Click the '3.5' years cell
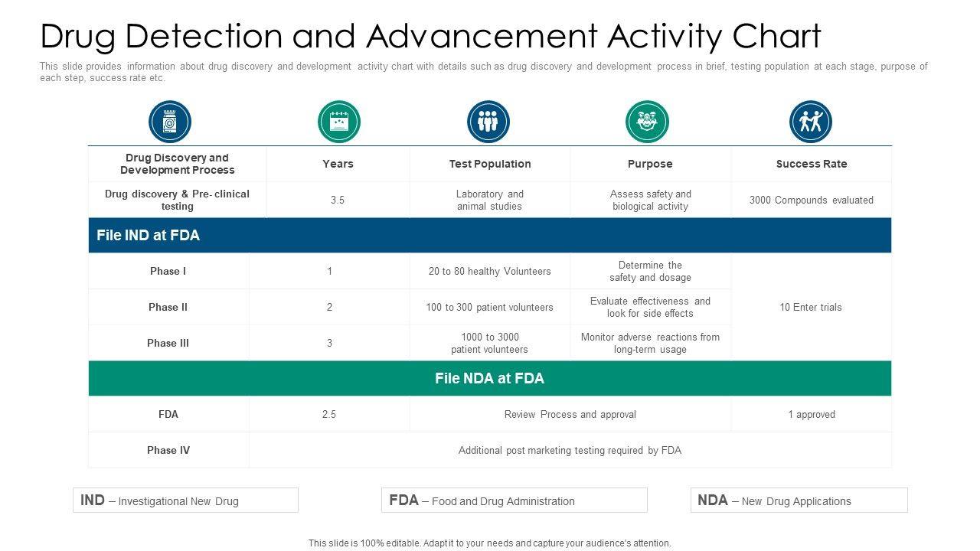 338,200
